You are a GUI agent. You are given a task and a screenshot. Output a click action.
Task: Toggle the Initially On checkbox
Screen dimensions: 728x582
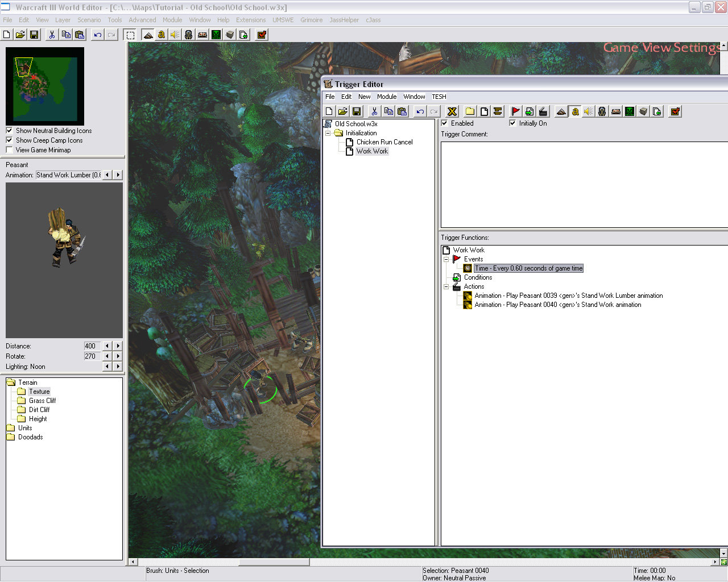(512, 123)
